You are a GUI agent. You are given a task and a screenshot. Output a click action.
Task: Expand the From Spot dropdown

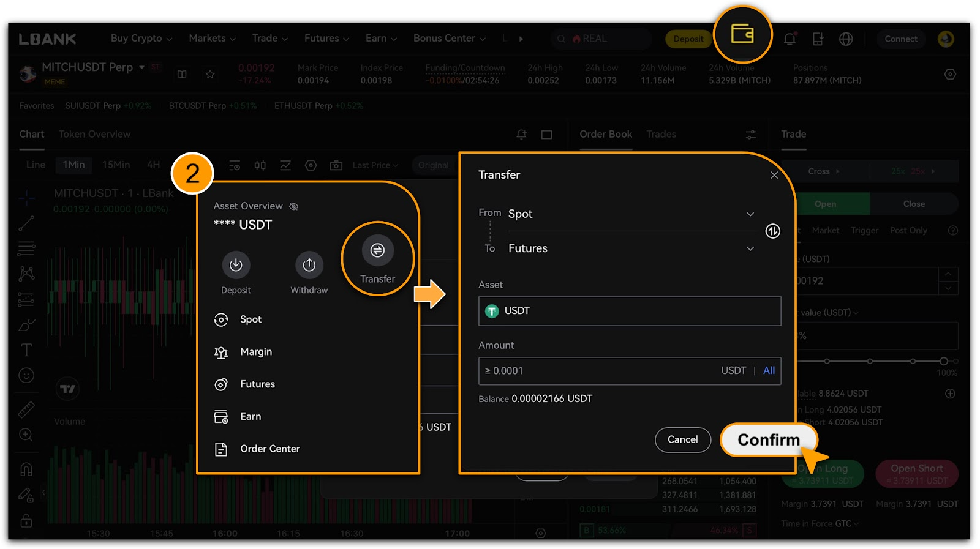click(750, 214)
